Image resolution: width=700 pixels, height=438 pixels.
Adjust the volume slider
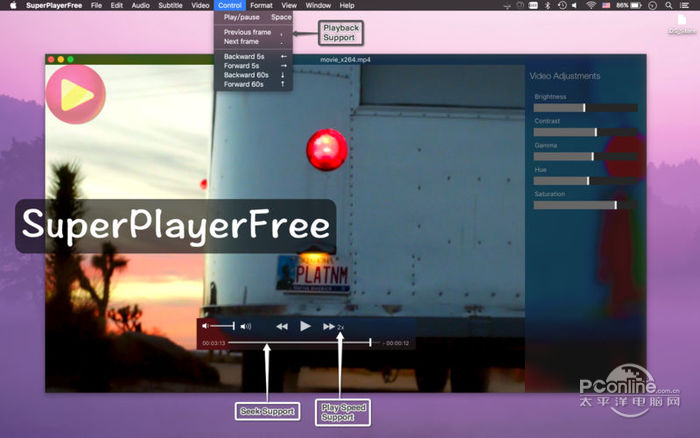(222, 326)
